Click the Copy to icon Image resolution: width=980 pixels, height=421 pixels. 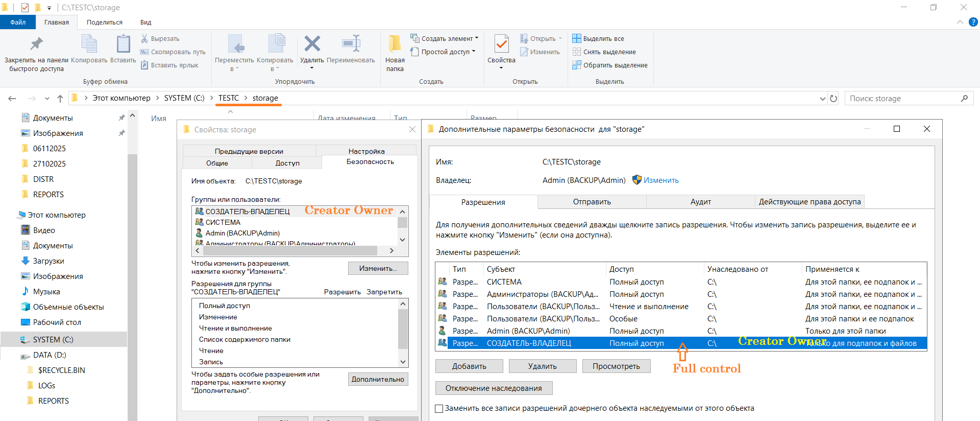click(276, 44)
